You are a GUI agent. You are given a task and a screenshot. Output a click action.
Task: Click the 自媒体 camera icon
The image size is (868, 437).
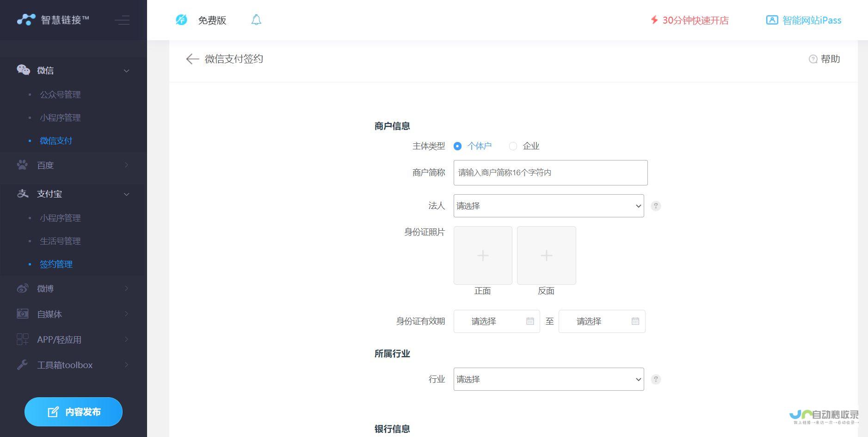[23, 314]
